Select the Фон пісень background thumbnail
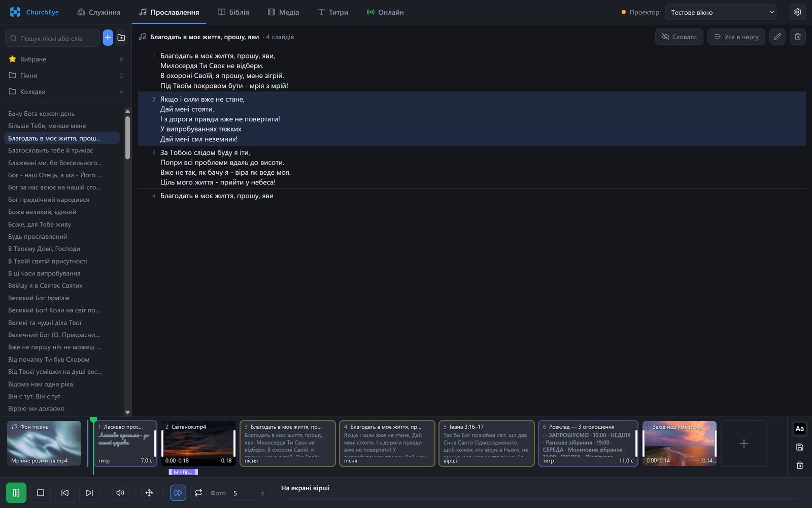812x508 pixels. [x=44, y=443]
